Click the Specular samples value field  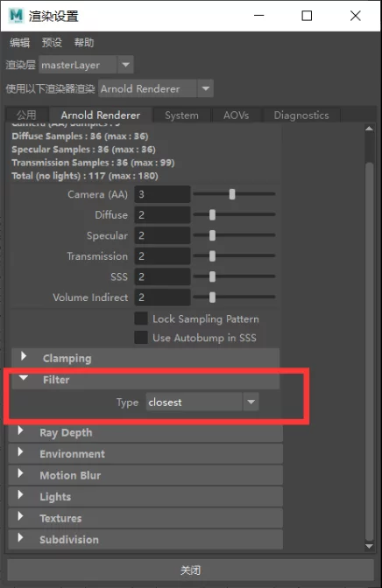click(162, 235)
